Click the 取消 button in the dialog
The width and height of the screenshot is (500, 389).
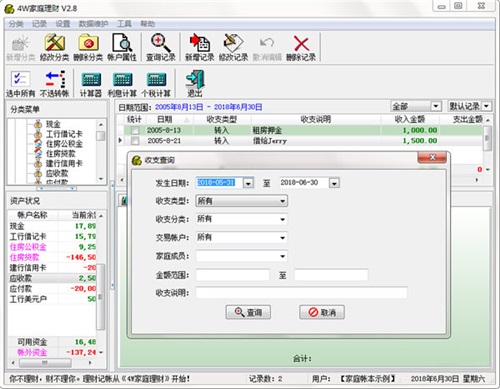tap(322, 312)
